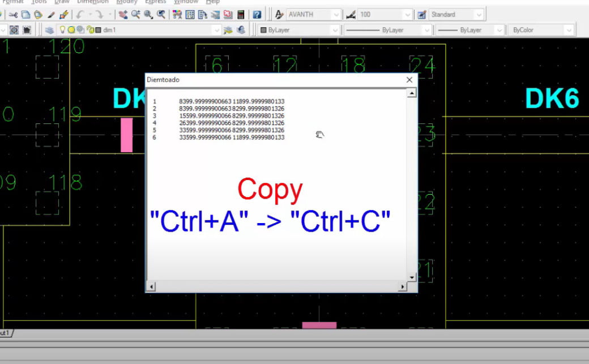The image size is (589, 364).
Task: Click the Zoom Previous magnifier icon
Action: [161, 15]
